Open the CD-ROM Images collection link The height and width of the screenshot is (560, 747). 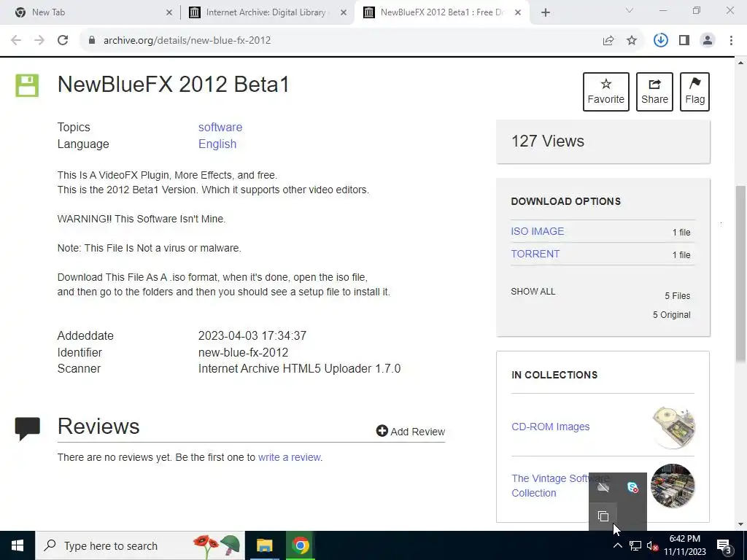point(550,427)
